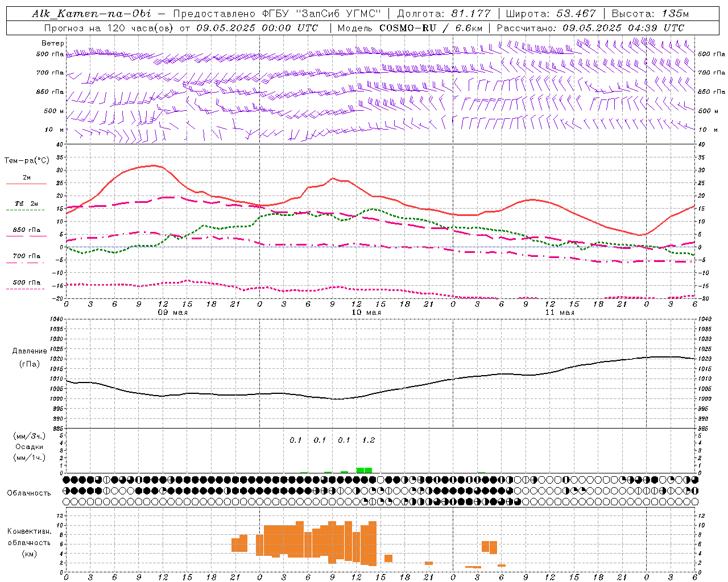Click the (км) unit under convective cloud label
The height and width of the screenshot is (582, 728).
point(30,554)
